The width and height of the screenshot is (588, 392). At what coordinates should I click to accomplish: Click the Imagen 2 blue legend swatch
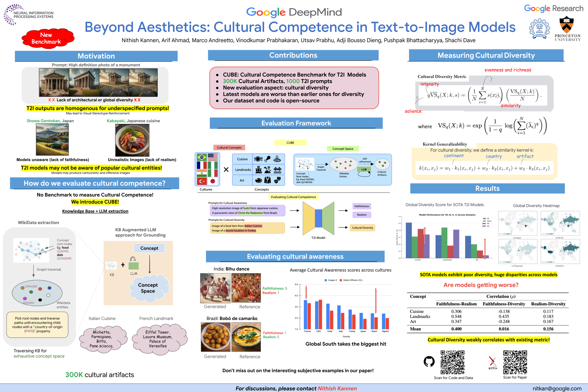click(x=326, y=280)
